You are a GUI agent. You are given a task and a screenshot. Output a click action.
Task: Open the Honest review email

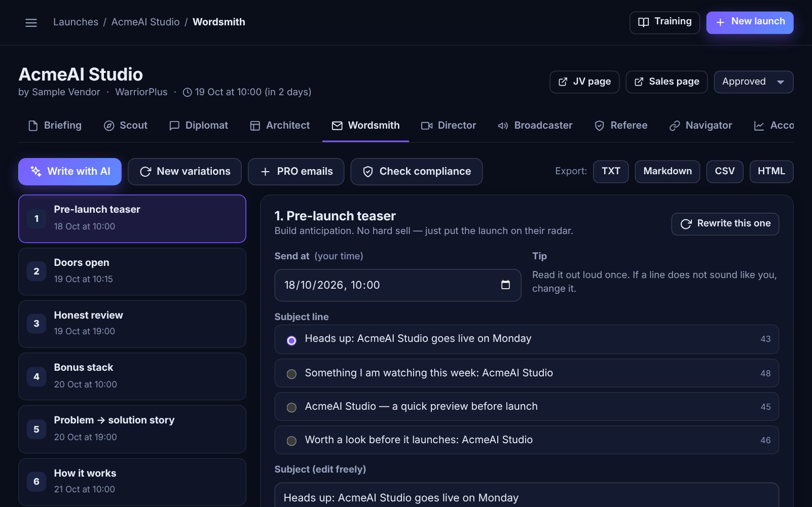coord(132,324)
